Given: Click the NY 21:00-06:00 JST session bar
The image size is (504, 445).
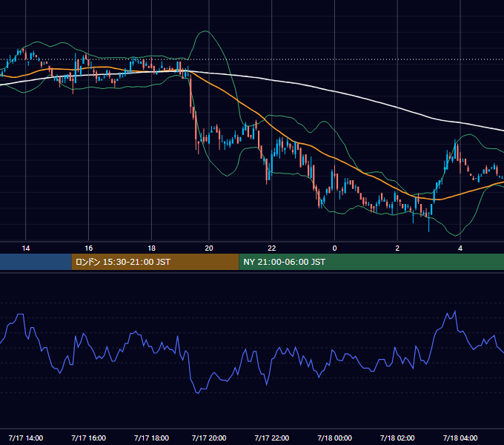Looking at the screenshot, I should tap(371, 262).
